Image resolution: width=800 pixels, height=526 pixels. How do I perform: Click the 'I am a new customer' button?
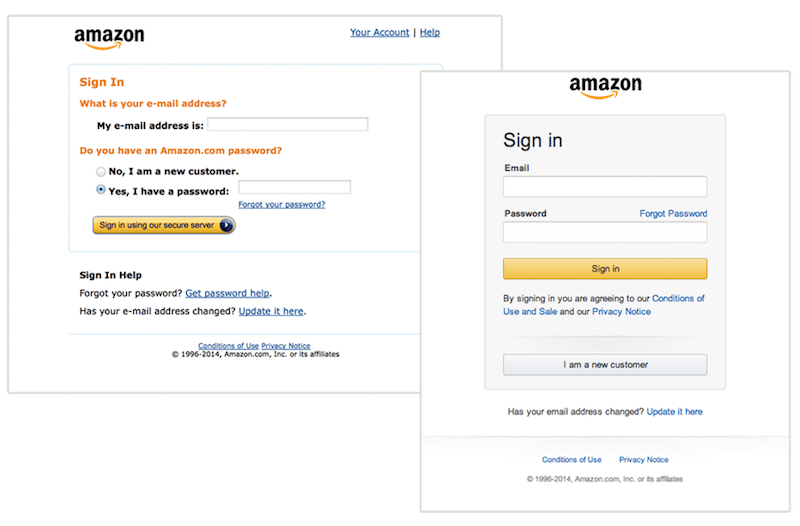(x=605, y=365)
